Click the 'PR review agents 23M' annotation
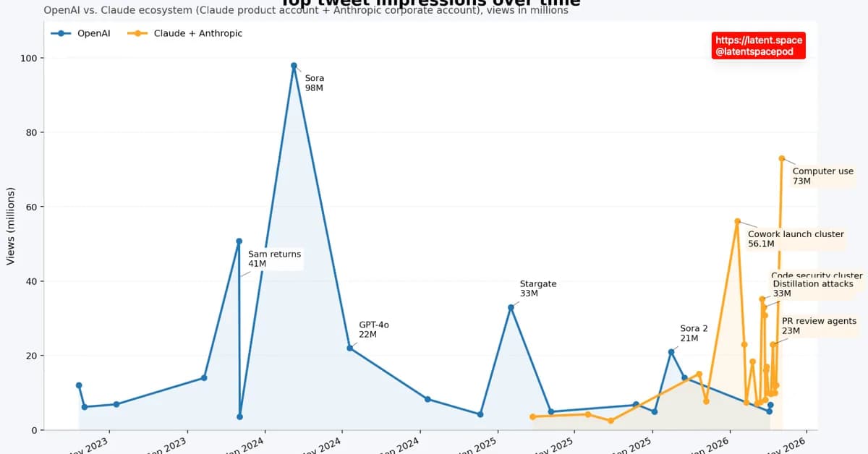 click(x=819, y=325)
